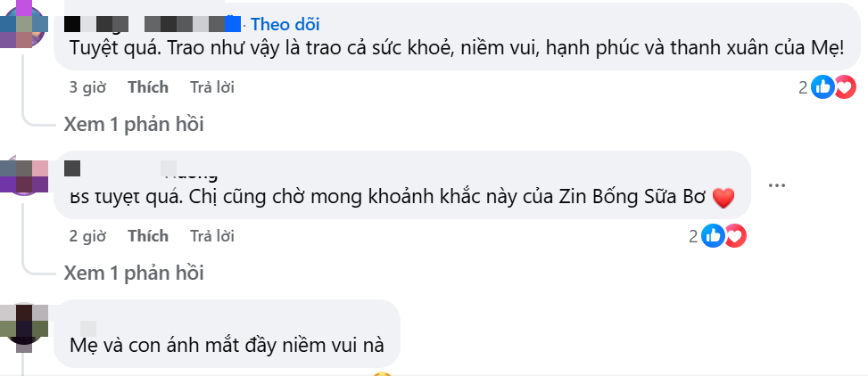
Task: Expand Xem 1 phản hồi under second comment
Action: [x=134, y=274]
